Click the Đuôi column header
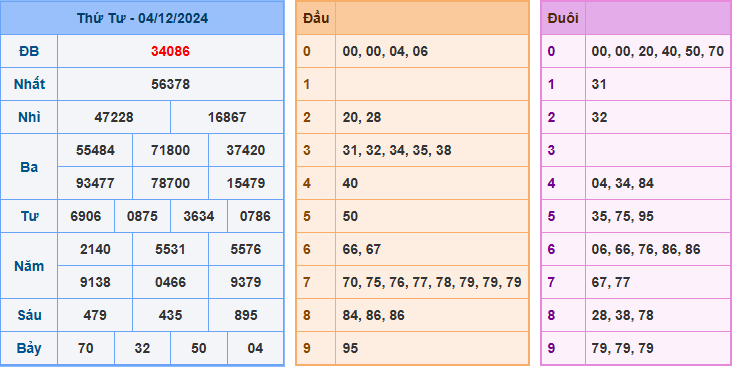The width and height of the screenshot is (732, 367). (563, 18)
